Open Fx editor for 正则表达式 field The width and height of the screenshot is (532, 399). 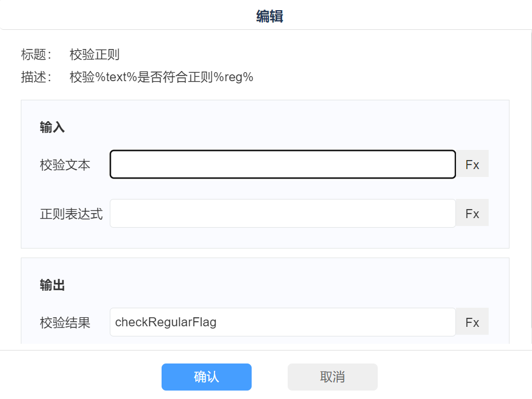pos(472,214)
